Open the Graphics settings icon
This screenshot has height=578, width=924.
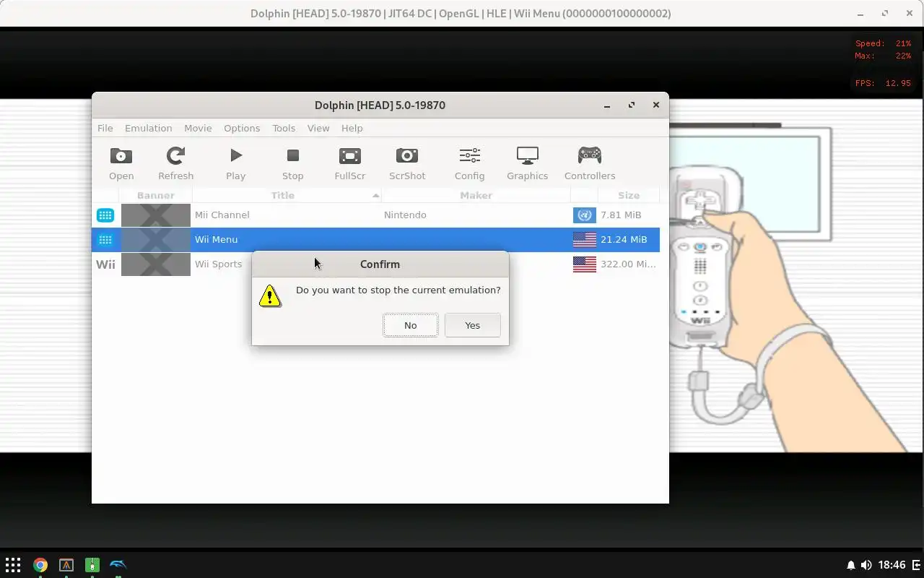tap(527, 163)
